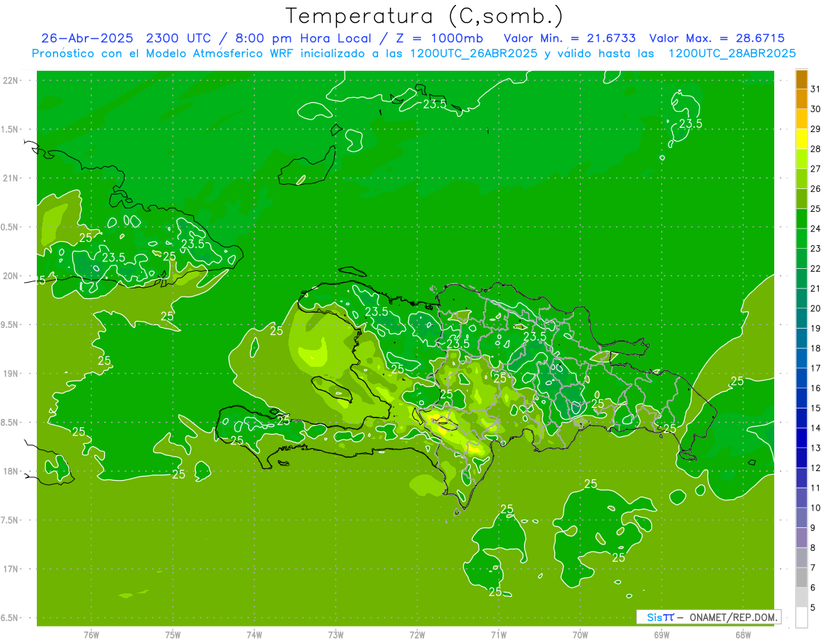This screenshot has height=644, width=834.
Task: Click the color bar label 8
Action: point(812,547)
